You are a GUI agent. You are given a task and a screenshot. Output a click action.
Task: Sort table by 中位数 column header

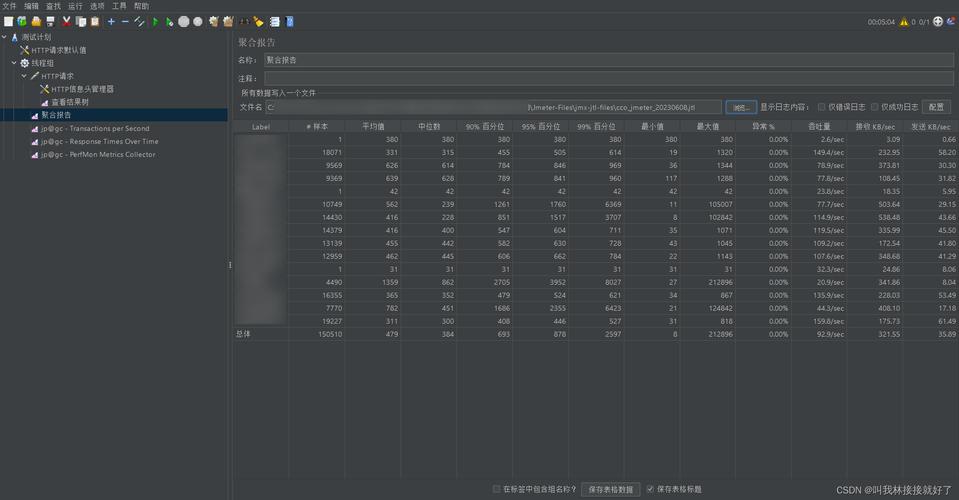tap(429, 127)
